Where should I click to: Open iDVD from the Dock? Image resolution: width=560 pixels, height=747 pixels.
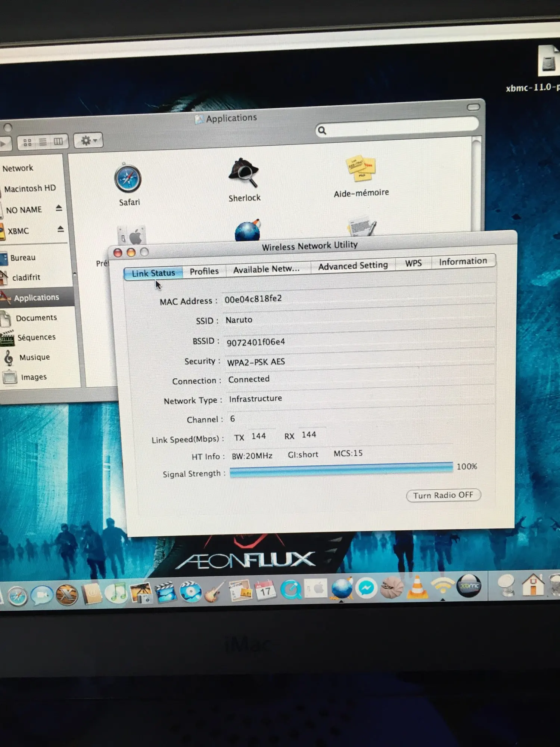[x=190, y=592]
